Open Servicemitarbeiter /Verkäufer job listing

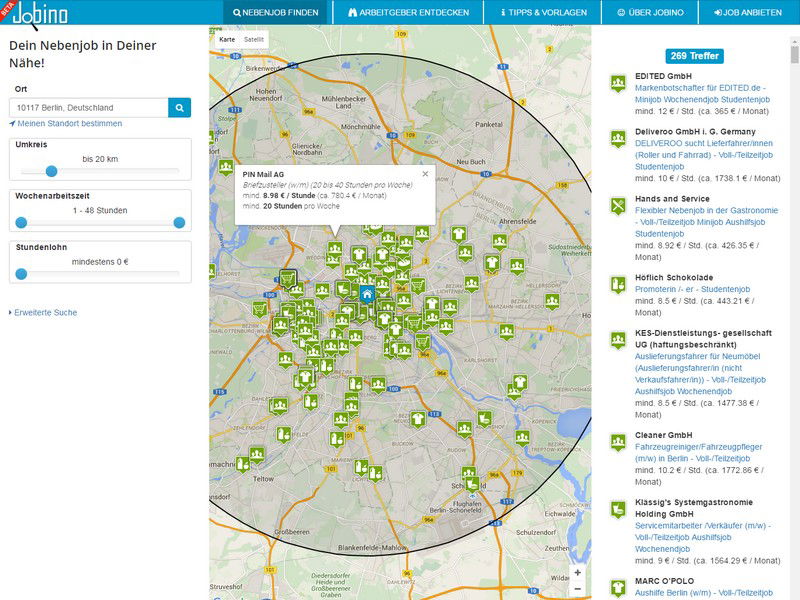click(x=703, y=537)
